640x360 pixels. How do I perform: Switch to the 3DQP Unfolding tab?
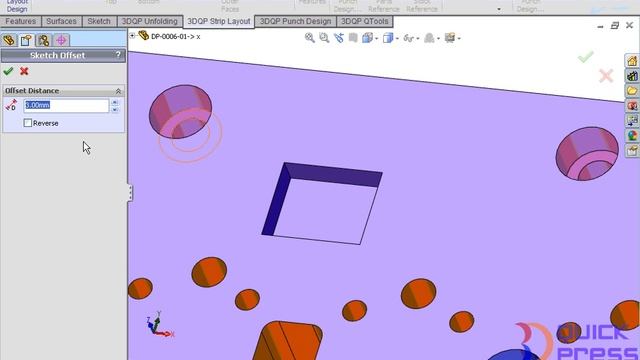pyautogui.click(x=150, y=21)
